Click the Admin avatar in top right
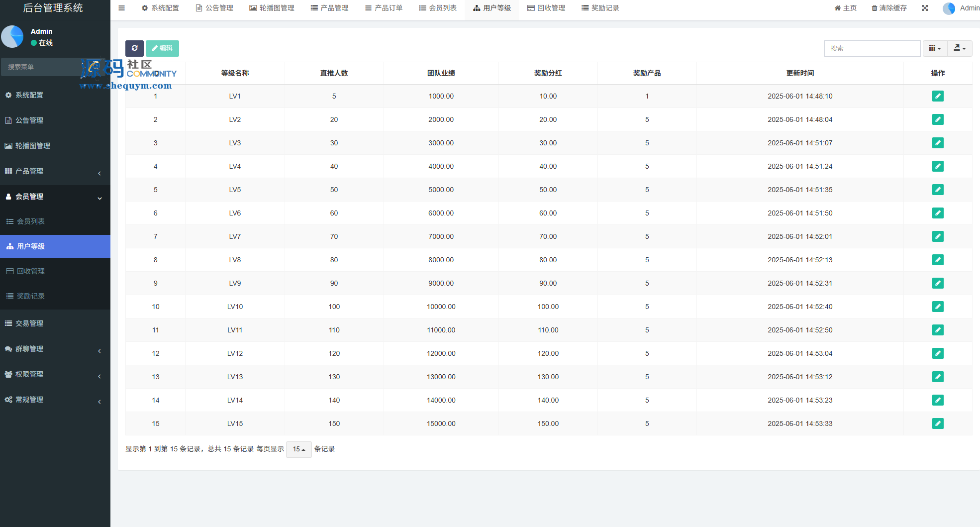 click(x=949, y=8)
